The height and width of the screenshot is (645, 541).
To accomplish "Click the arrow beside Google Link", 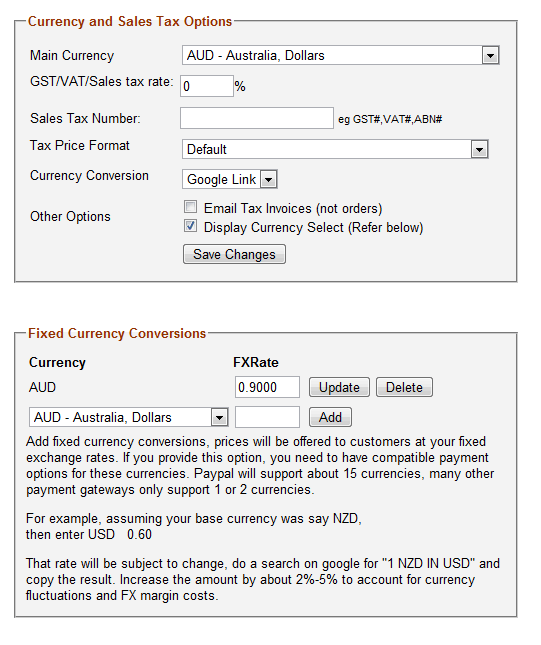I will point(269,179).
